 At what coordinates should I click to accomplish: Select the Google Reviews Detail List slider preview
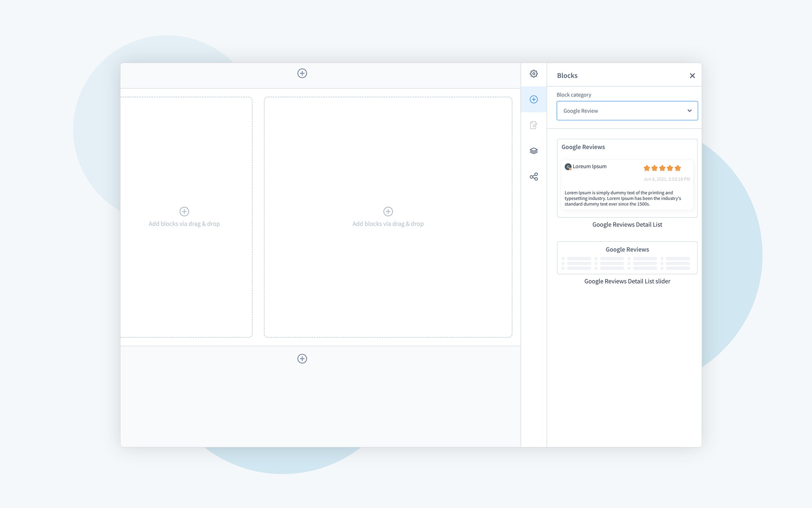click(627, 258)
